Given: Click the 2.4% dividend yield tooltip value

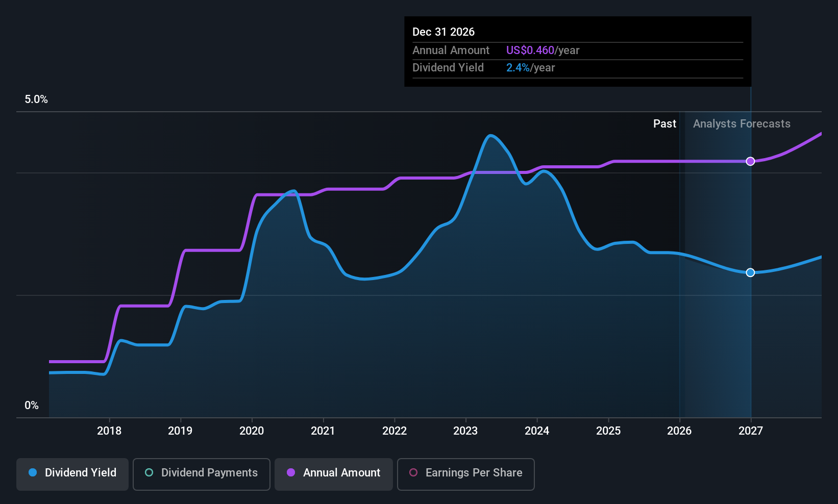Looking at the screenshot, I should (x=517, y=68).
